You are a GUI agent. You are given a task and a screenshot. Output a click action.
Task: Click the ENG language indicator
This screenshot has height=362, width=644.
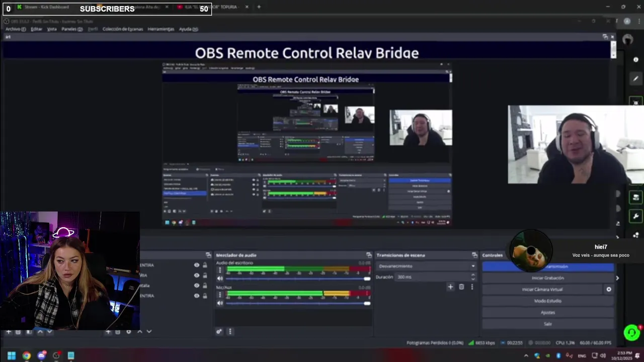point(582,356)
